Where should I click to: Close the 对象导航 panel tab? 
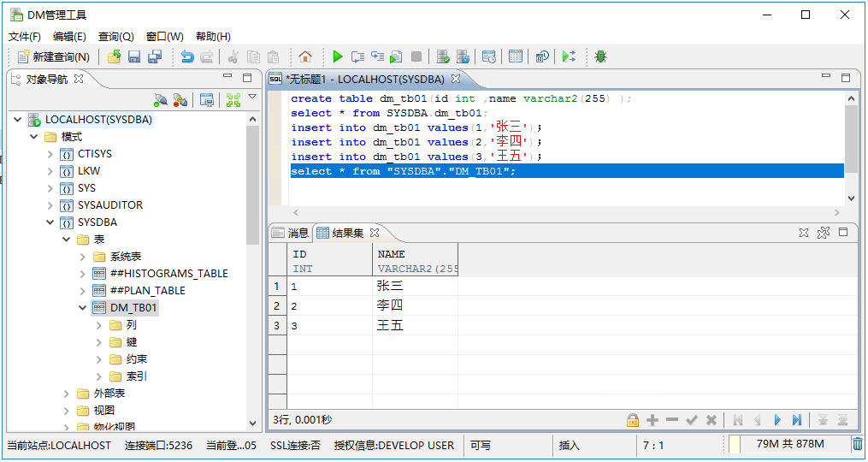[x=79, y=79]
